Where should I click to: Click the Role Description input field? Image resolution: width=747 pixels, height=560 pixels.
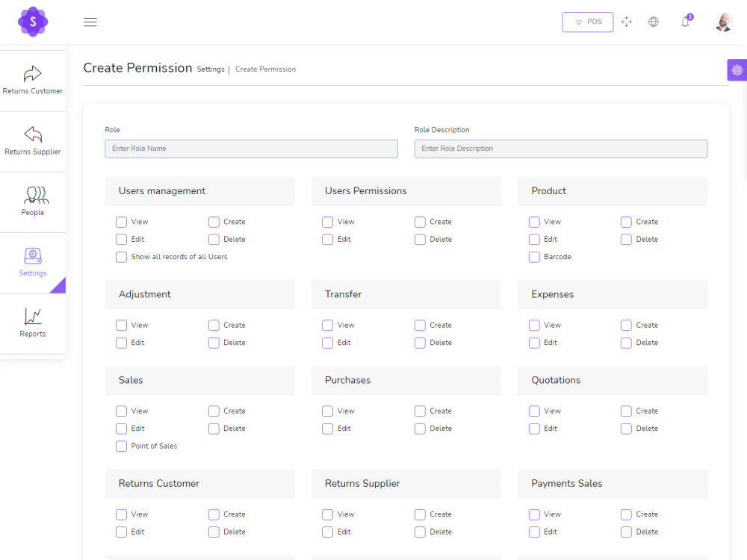click(561, 149)
